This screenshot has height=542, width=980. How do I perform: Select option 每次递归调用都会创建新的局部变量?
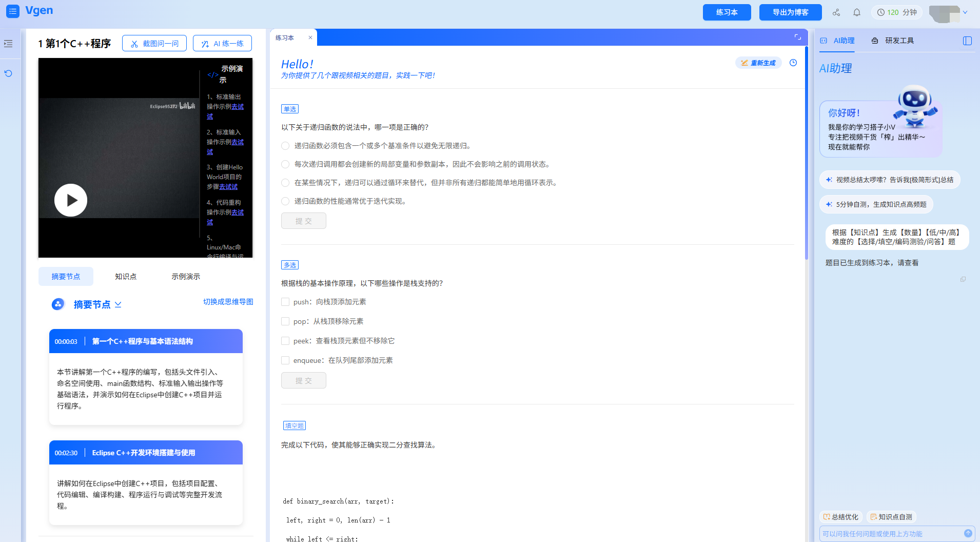click(x=285, y=164)
